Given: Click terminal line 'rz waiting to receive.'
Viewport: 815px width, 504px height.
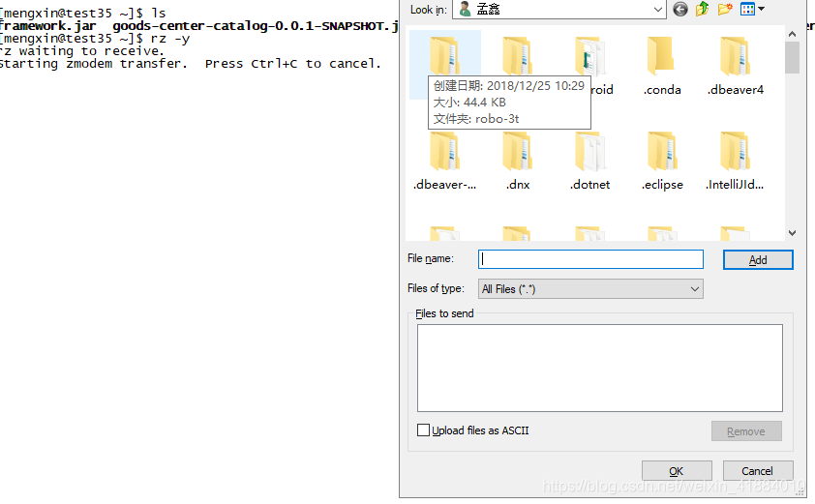Looking at the screenshot, I should click(x=82, y=51).
